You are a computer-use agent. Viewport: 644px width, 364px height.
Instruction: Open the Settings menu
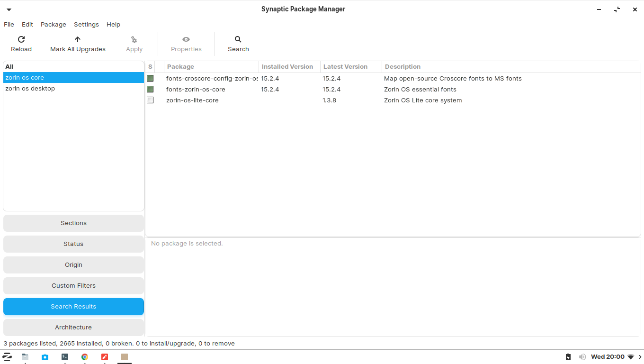click(x=86, y=24)
